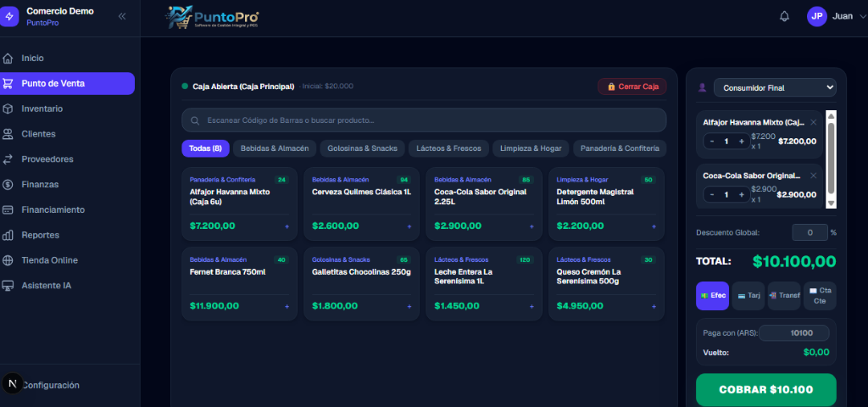Viewport: 868px width, 407px height.
Task: Click the Galletitas Chocolinas 250g product name
Action: pyautogui.click(x=361, y=272)
